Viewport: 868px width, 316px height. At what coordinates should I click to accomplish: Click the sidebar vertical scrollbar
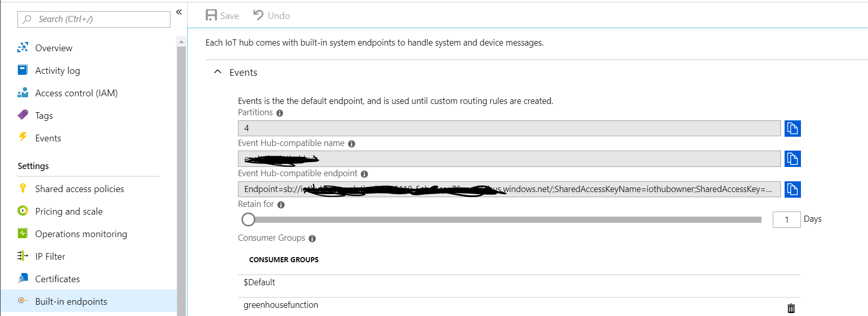[x=181, y=180]
